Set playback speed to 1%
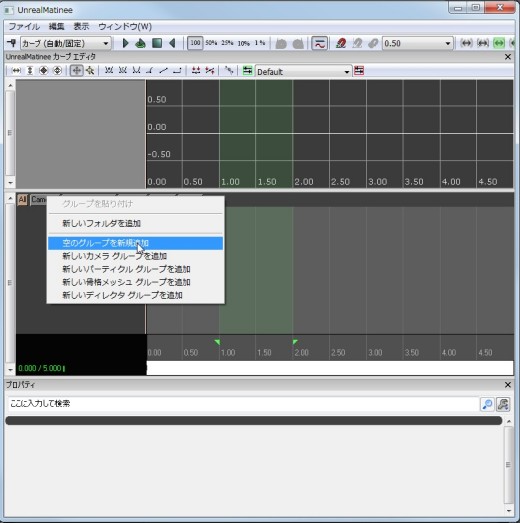Screen dimensions: 520x523 point(259,43)
